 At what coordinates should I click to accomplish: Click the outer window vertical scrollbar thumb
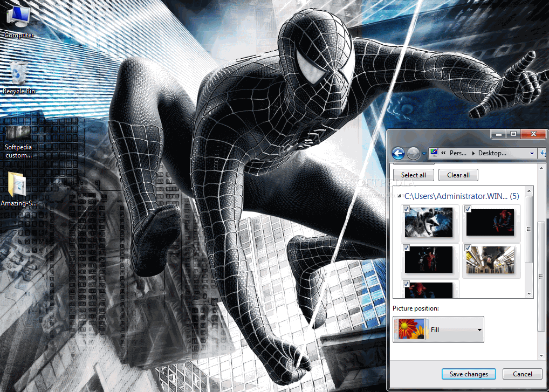541,277
